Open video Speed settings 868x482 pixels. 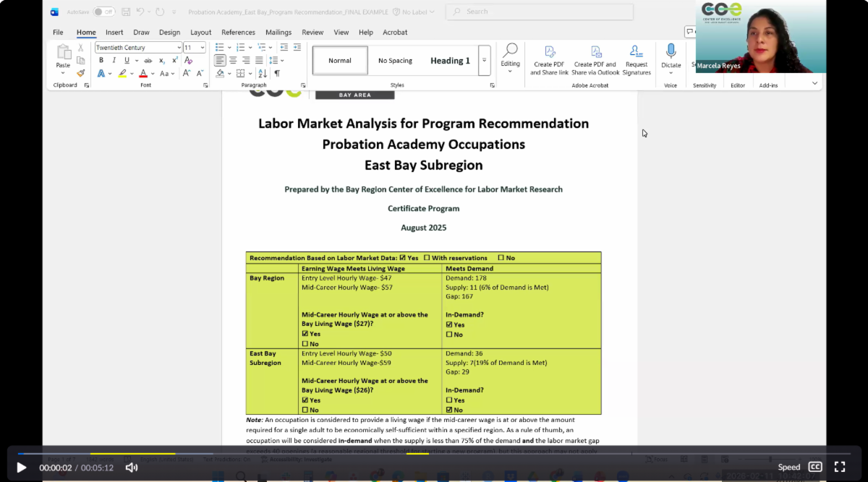[x=789, y=468]
